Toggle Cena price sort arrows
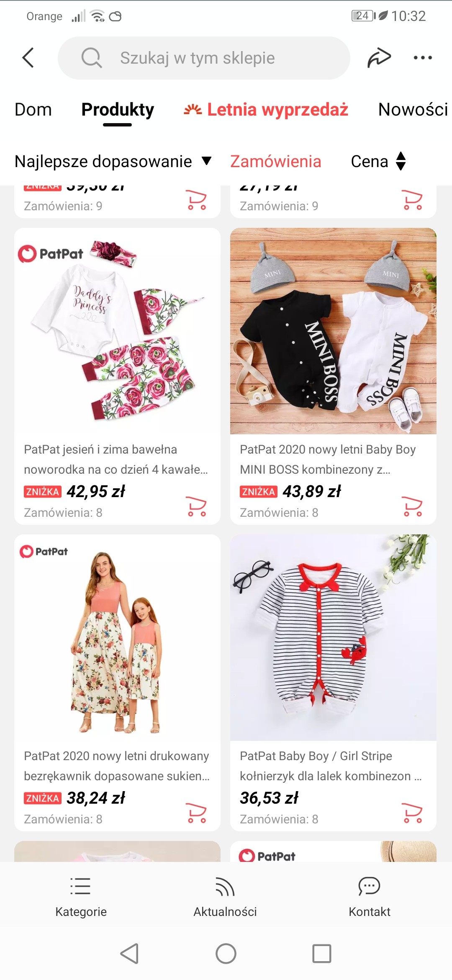452x980 pixels. point(378,161)
